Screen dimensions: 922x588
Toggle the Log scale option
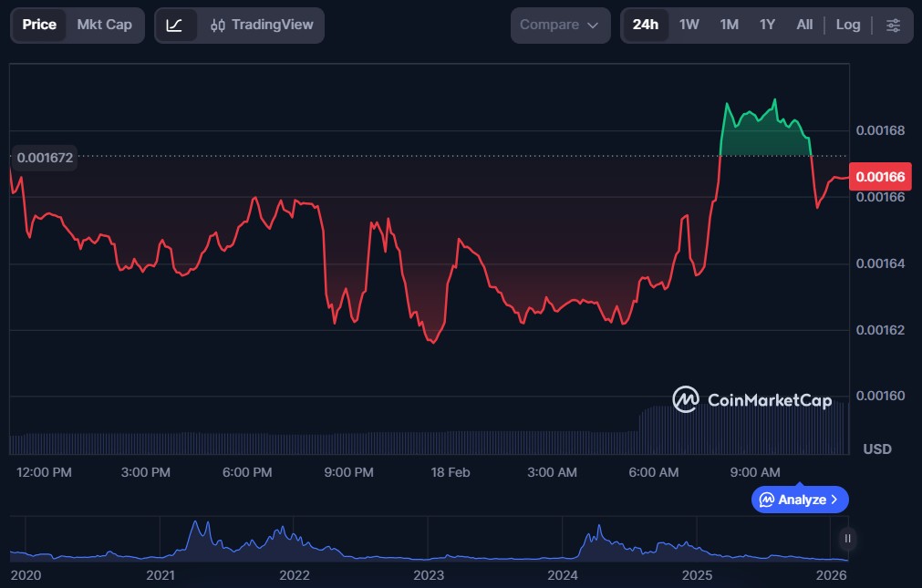pos(847,26)
